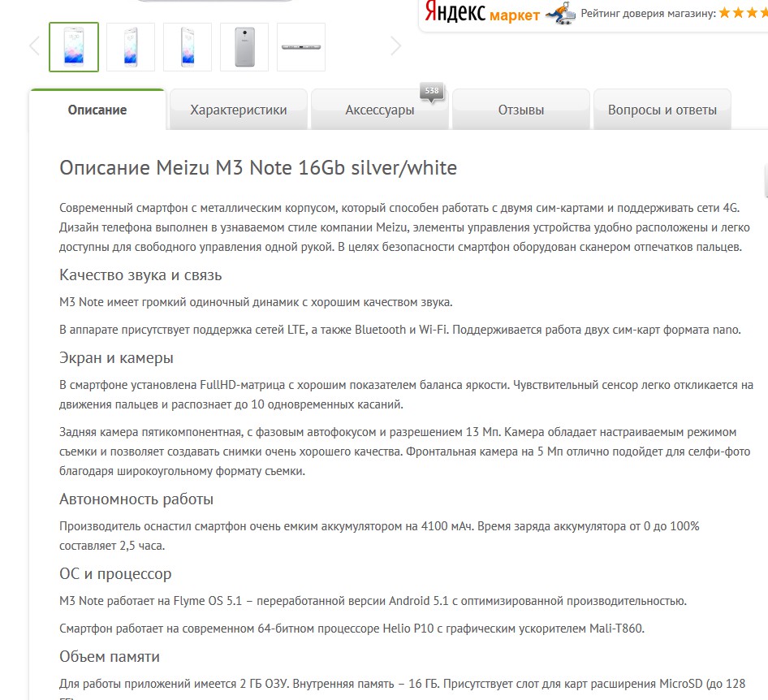The height and width of the screenshot is (700, 768).
Task: Select the third phone thumbnail
Action: point(188,47)
